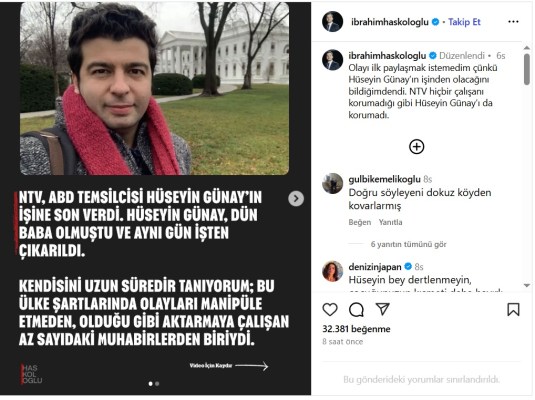Open ibrahimhaskologlu username in post caption
Image resolution: width=535 pixels, height=400 pixels.
pos(387,55)
